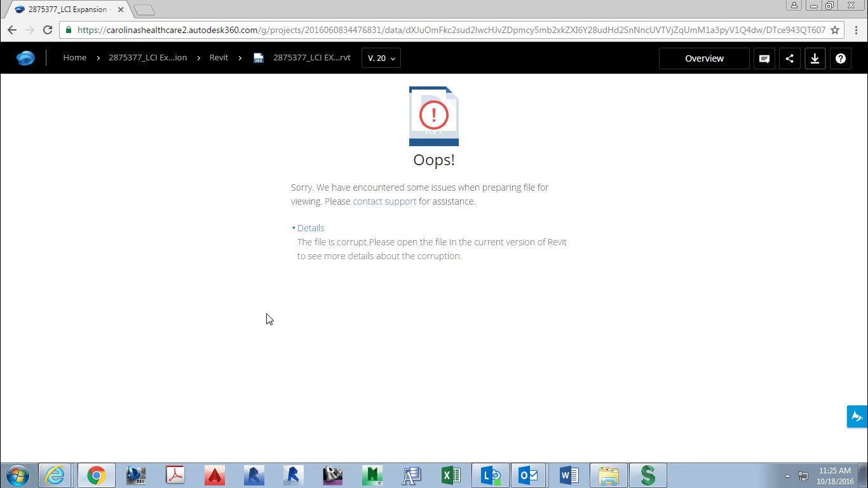868x488 pixels.
Task: Open the Chrome user profile icon
Action: coord(794,6)
